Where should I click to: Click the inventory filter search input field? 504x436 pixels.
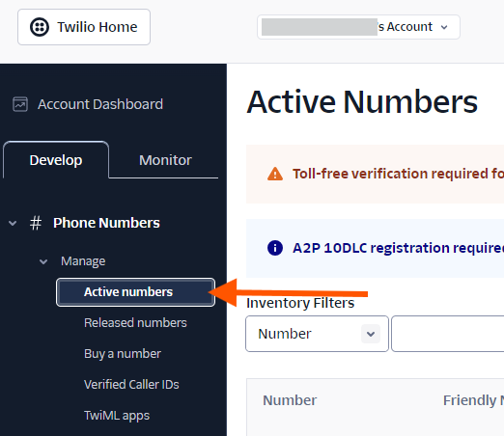click(448, 334)
